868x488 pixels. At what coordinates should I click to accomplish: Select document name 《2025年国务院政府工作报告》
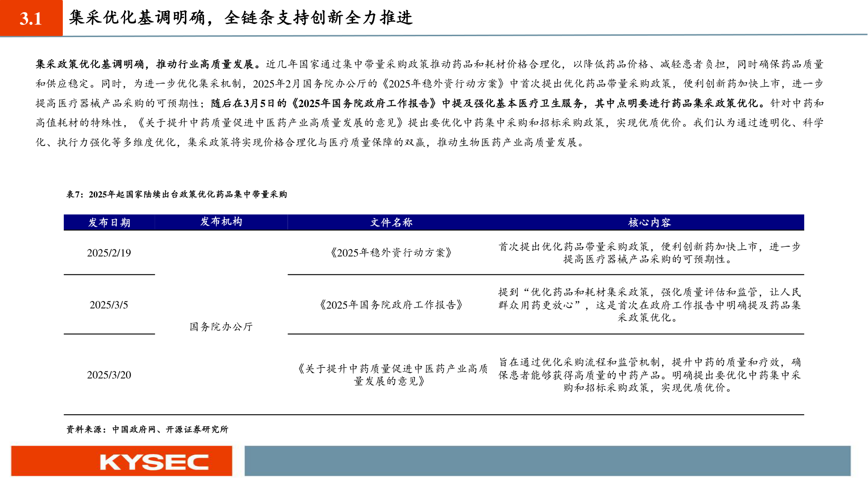392,305
